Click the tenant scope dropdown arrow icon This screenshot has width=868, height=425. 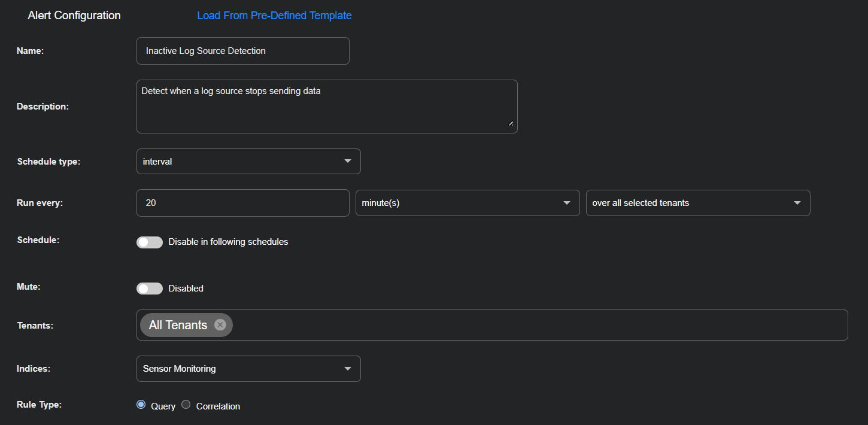pos(797,203)
